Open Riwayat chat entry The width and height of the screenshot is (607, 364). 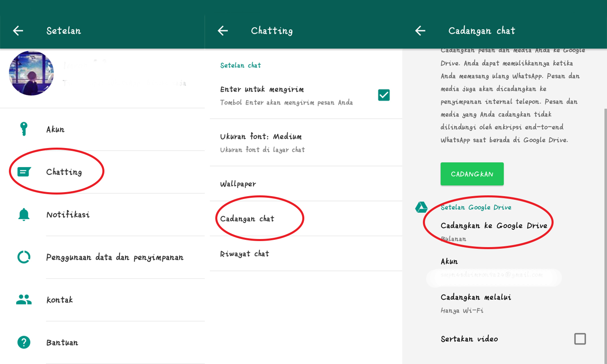[x=306, y=254]
